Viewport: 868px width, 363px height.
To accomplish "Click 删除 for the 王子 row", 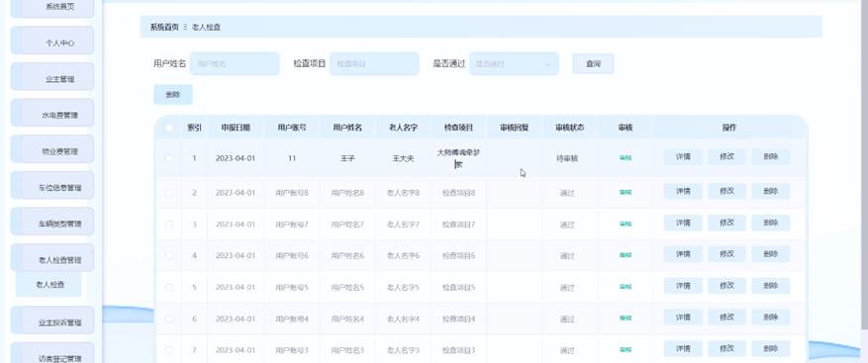I will tap(771, 156).
